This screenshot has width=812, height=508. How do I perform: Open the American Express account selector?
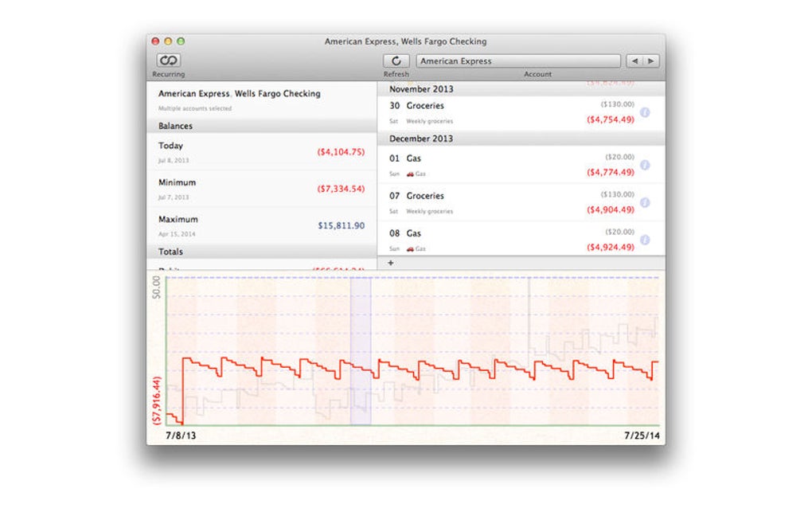pyautogui.click(x=518, y=61)
